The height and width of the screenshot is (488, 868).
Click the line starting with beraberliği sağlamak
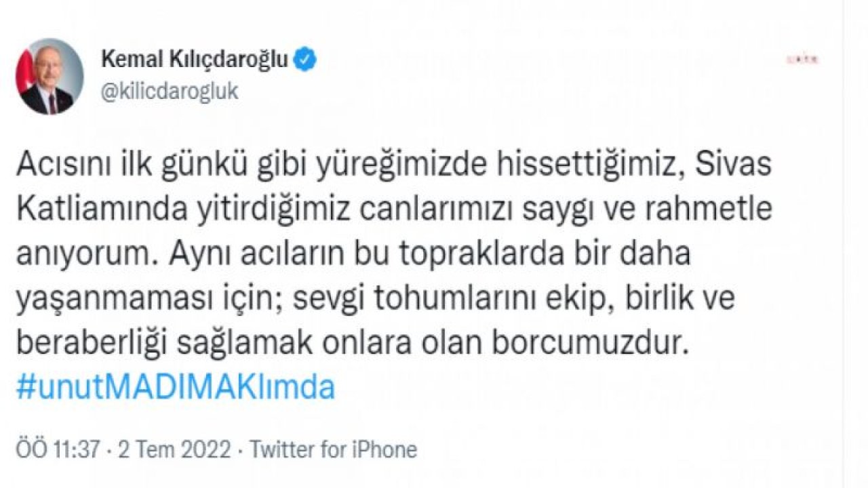click(x=352, y=344)
